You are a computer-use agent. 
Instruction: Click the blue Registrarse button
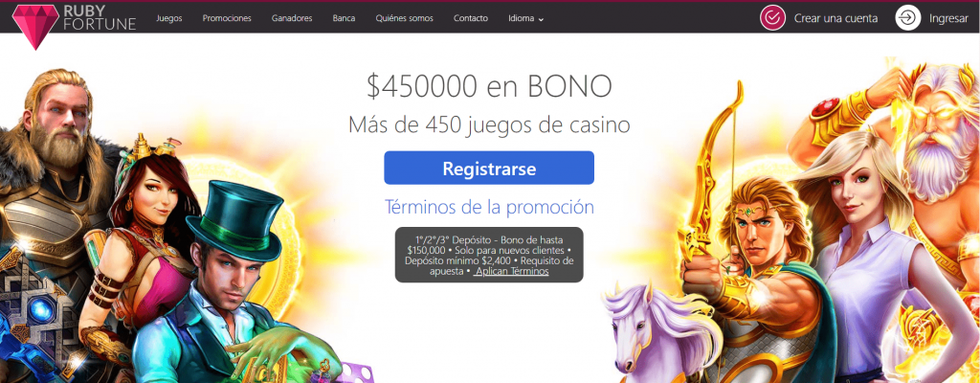(489, 168)
